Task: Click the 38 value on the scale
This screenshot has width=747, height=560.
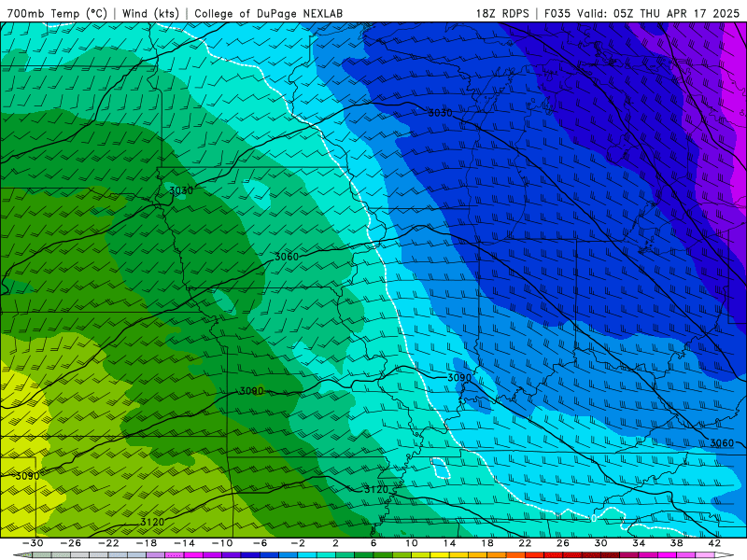Action: (x=676, y=543)
